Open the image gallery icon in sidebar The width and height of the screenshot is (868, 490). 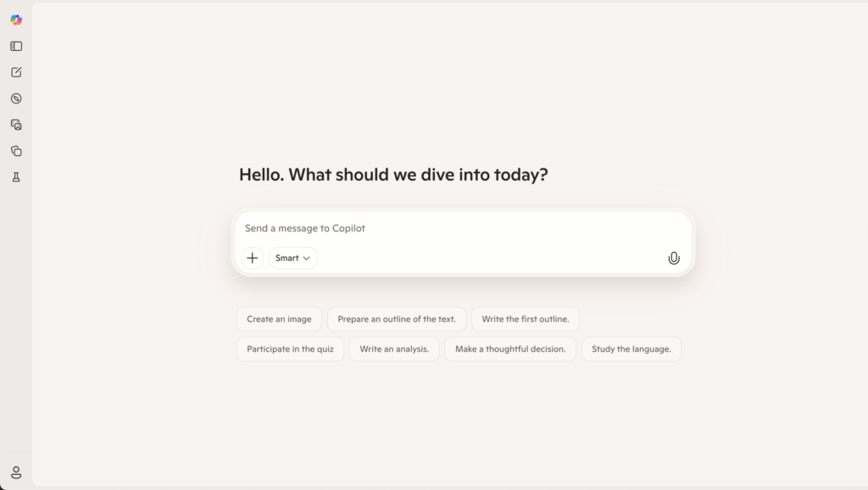[x=15, y=125]
